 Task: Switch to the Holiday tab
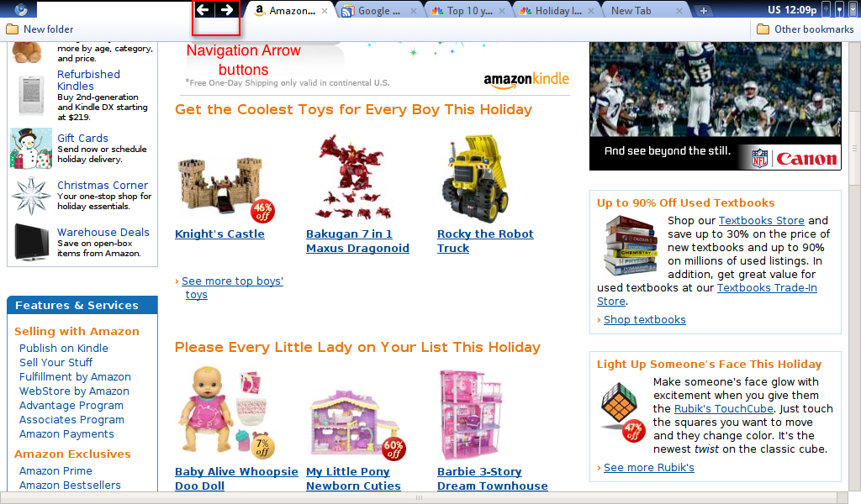(x=557, y=10)
